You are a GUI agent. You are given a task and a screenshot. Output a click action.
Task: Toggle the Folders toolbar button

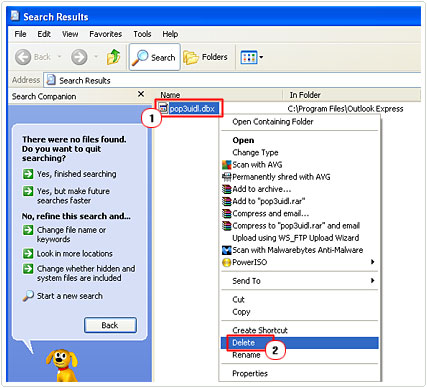tap(205, 57)
